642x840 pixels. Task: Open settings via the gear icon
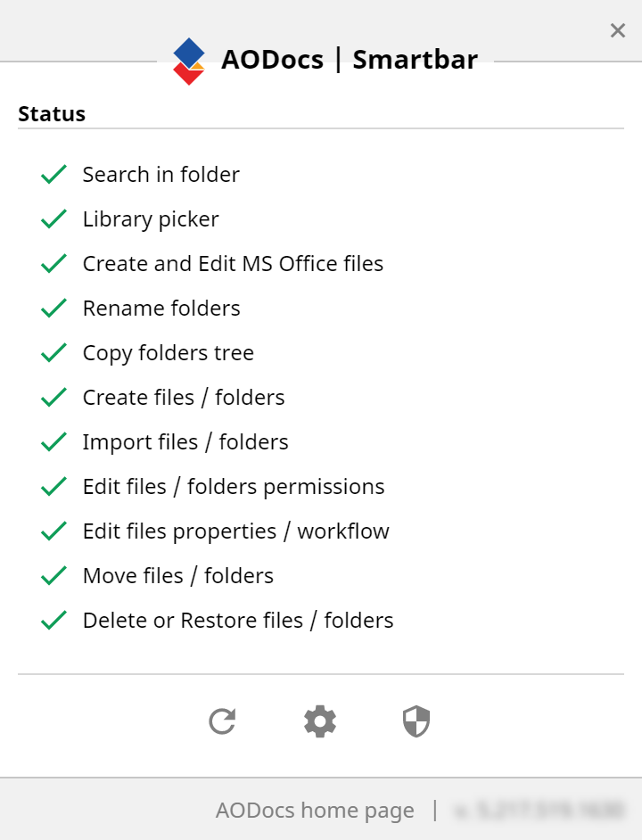[320, 721]
